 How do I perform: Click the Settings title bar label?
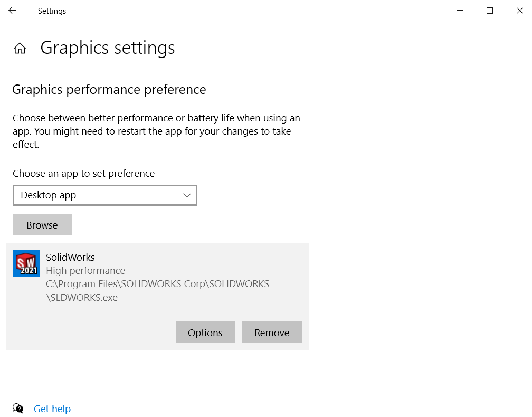coord(52,11)
